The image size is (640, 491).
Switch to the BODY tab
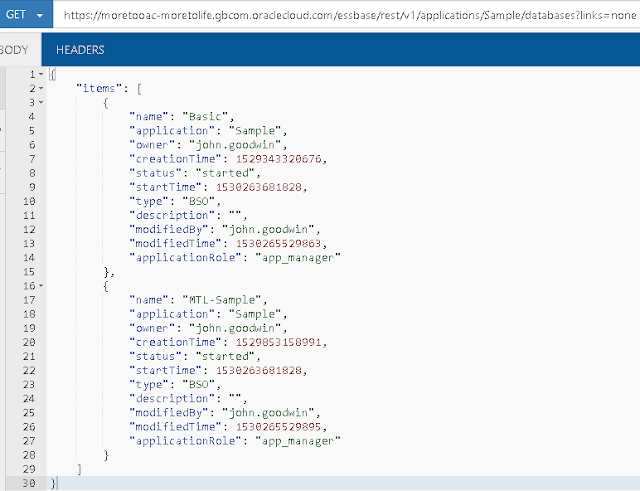16,50
